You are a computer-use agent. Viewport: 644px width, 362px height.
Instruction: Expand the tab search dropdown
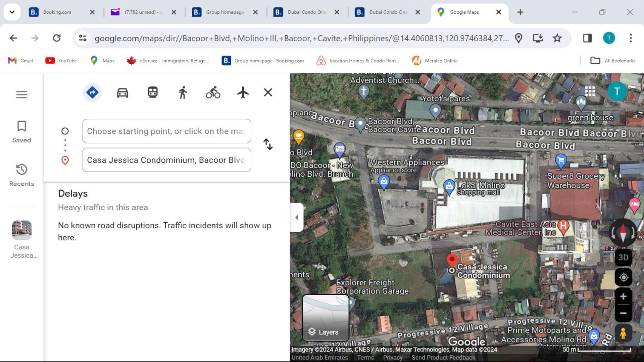click(x=12, y=12)
